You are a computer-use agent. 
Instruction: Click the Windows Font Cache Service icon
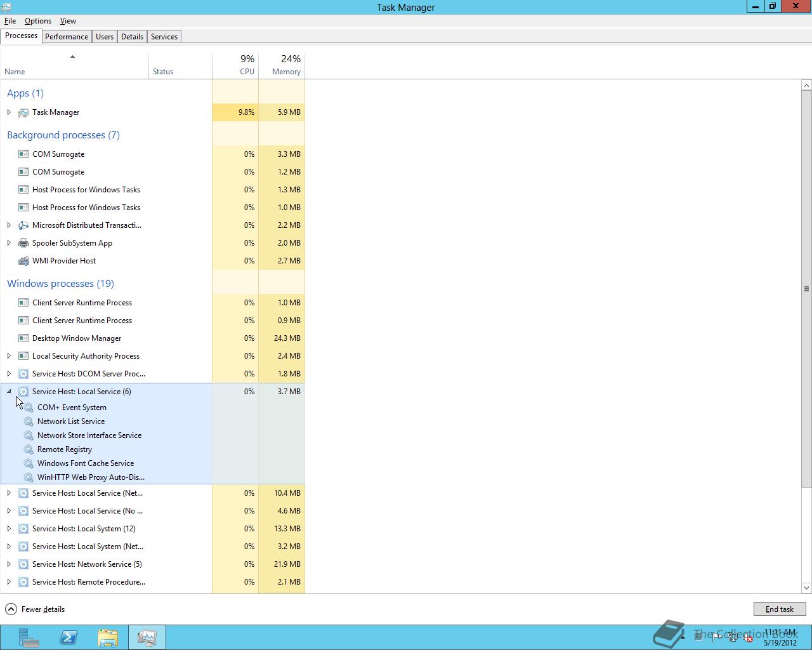[x=29, y=463]
